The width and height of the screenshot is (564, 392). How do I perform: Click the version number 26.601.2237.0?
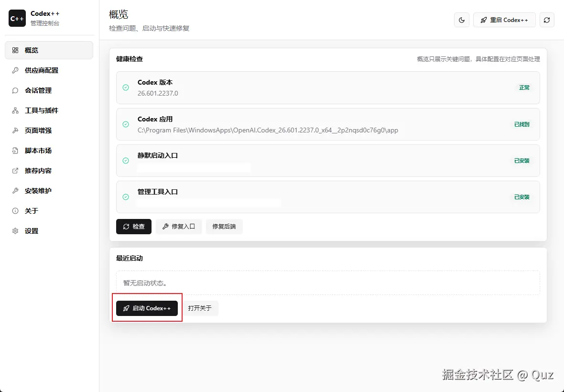158,94
